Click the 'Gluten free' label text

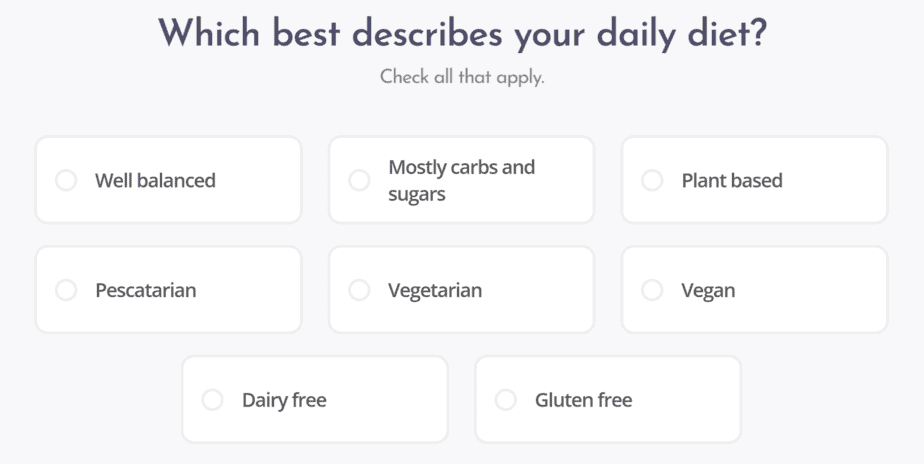pyautogui.click(x=583, y=400)
